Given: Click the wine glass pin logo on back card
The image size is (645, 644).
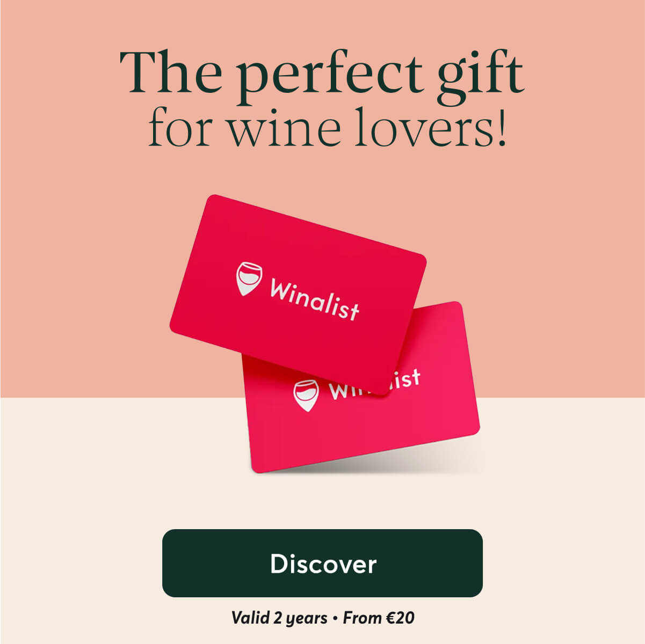Looking at the screenshot, I should click(306, 395).
